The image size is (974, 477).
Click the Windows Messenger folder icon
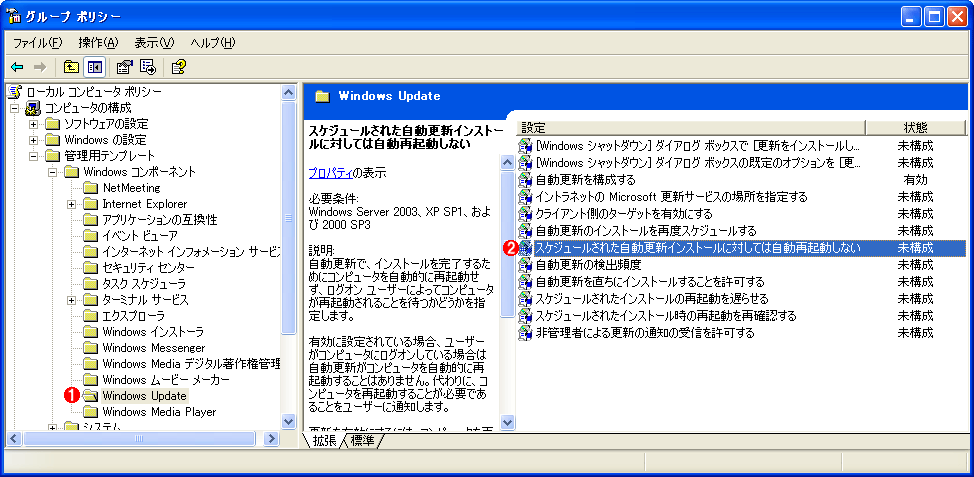click(x=91, y=347)
